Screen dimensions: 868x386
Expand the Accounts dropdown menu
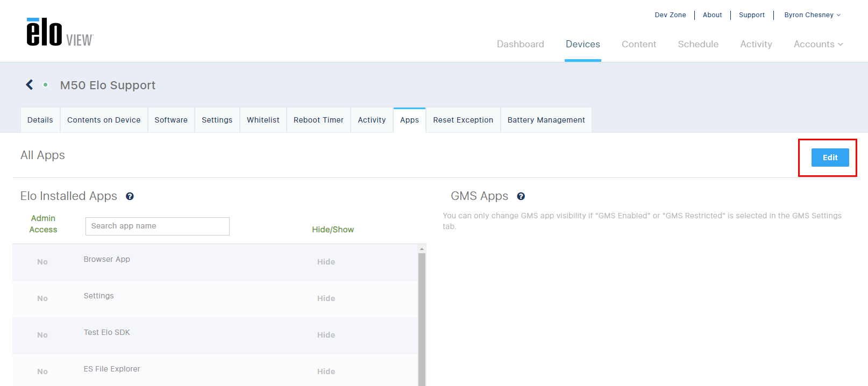click(x=819, y=44)
